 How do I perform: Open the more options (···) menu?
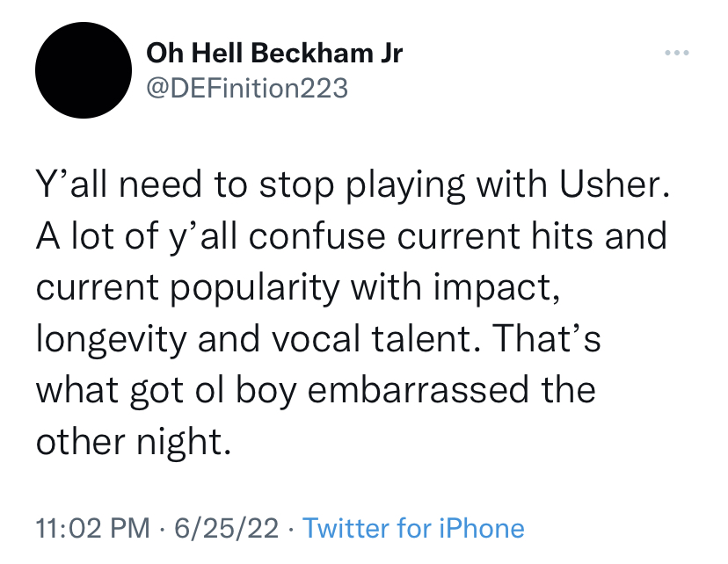click(677, 51)
